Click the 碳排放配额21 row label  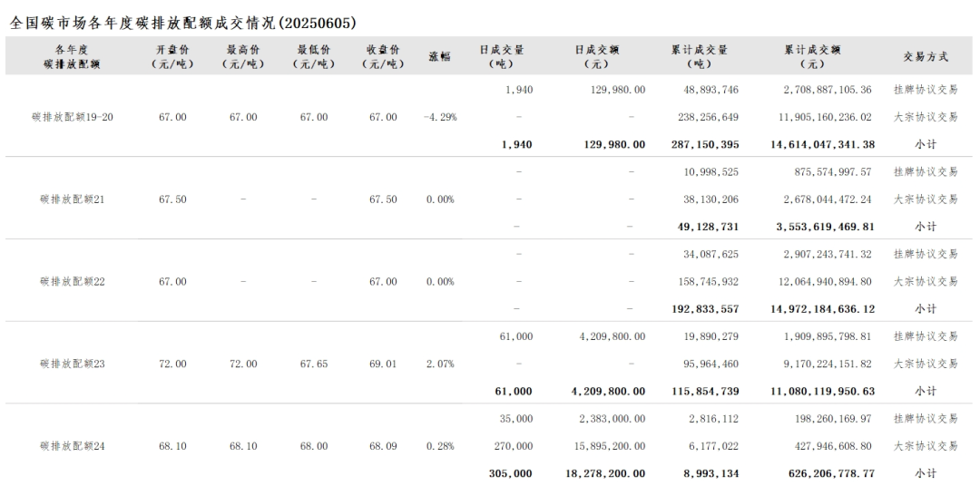(73, 199)
